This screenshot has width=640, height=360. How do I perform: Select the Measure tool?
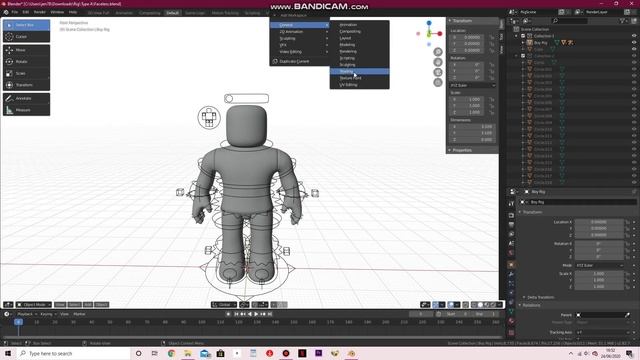pyautogui.click(x=27, y=110)
